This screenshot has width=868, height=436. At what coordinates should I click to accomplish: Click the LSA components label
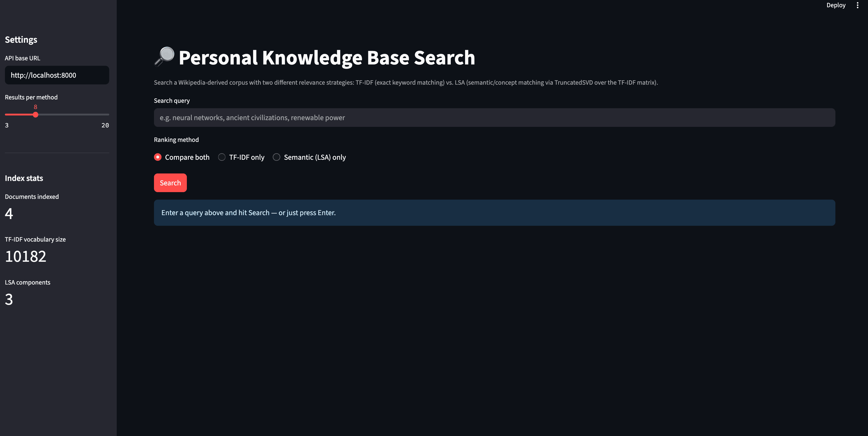coord(27,282)
